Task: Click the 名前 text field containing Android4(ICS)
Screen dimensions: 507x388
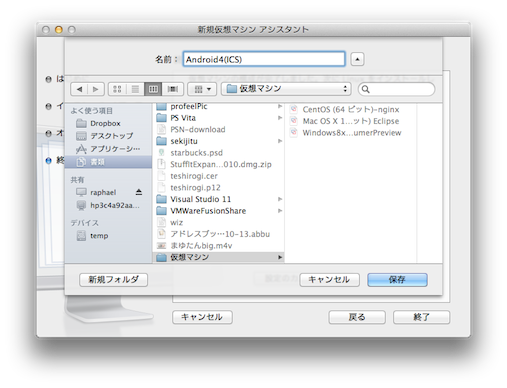Action: [x=264, y=59]
